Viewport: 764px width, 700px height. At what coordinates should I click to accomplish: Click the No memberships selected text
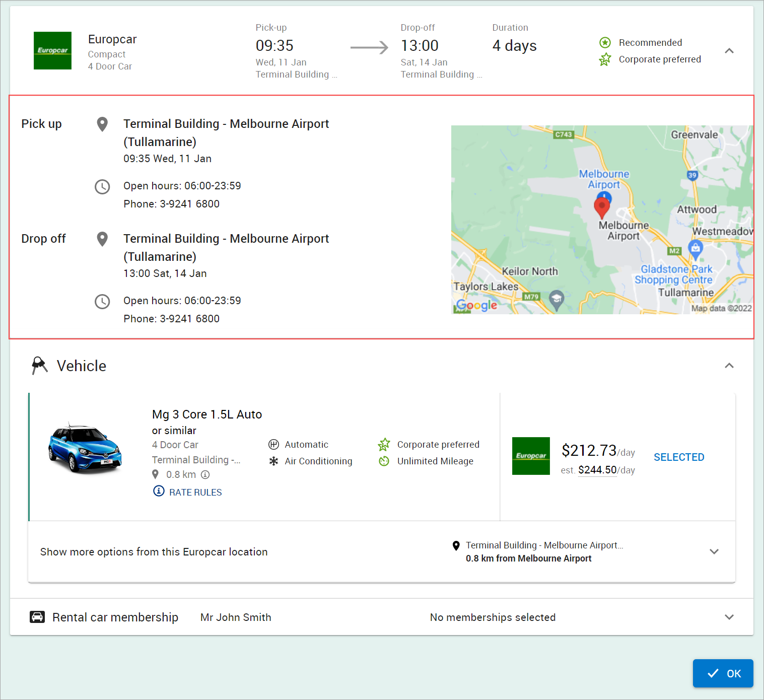pos(493,617)
